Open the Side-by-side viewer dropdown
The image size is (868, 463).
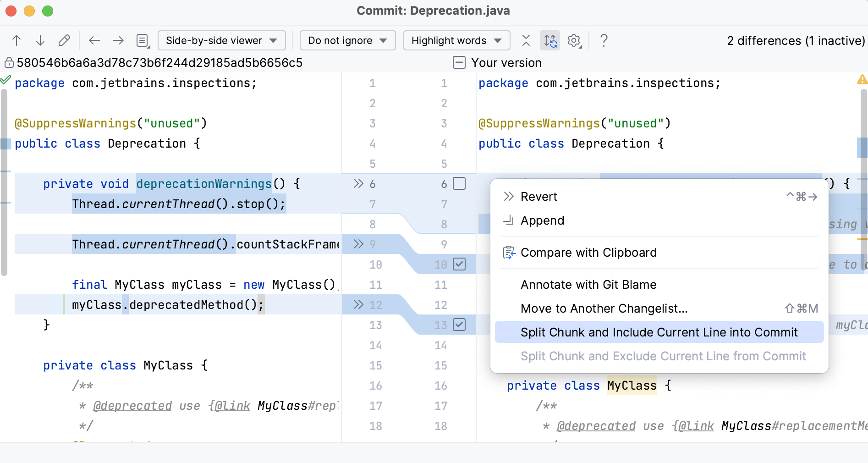tap(222, 40)
